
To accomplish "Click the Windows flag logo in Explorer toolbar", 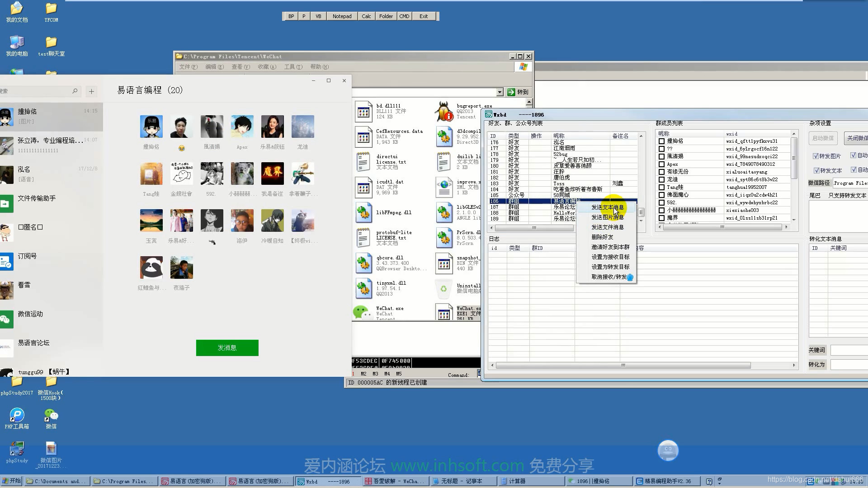I will click(523, 67).
